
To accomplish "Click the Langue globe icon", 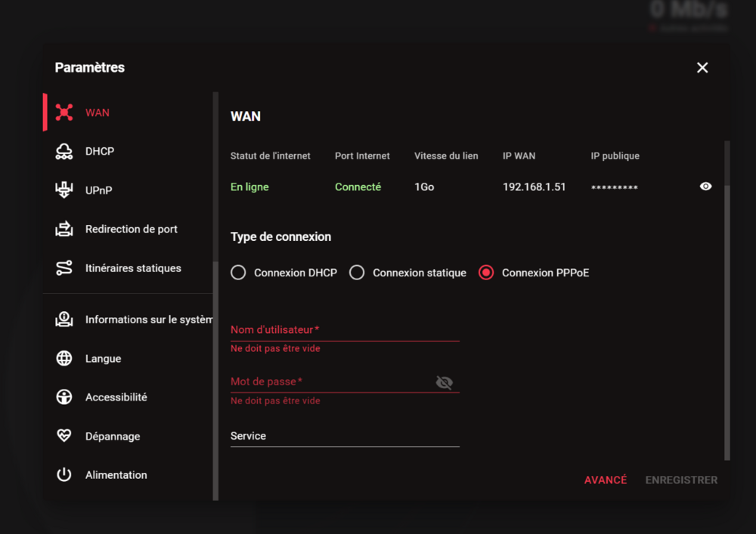I will 64,359.
